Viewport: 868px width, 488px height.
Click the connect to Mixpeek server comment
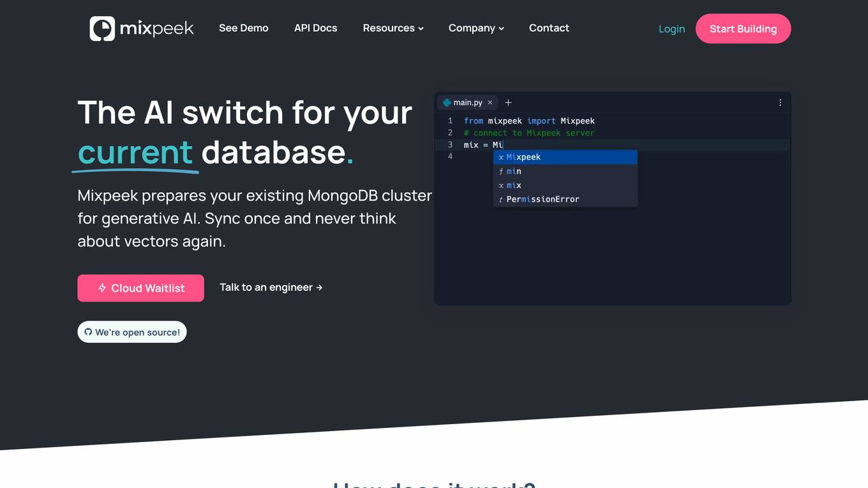pos(529,133)
